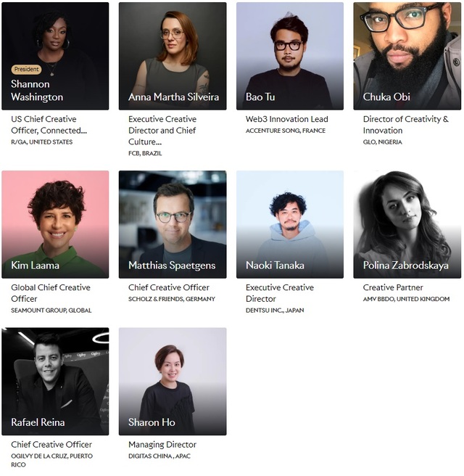Click the 'Creative Partner' job title
Viewport: 464px width, 476px height.
(393, 287)
